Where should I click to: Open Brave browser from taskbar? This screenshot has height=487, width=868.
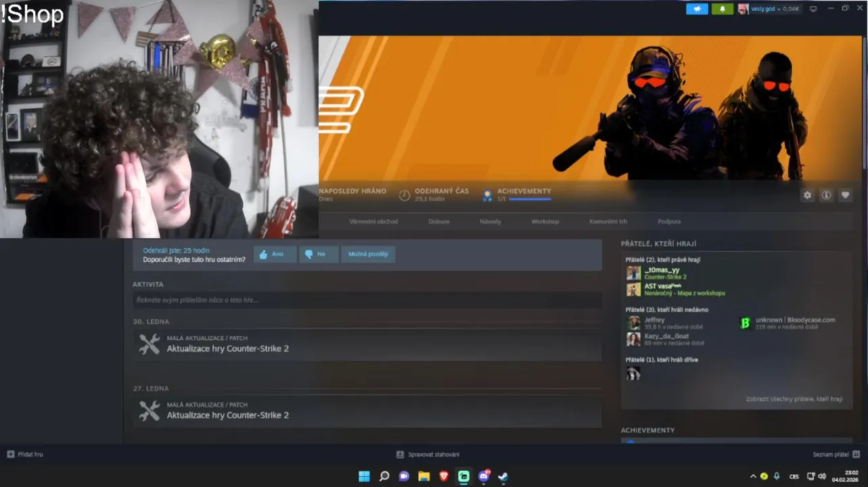[444, 476]
